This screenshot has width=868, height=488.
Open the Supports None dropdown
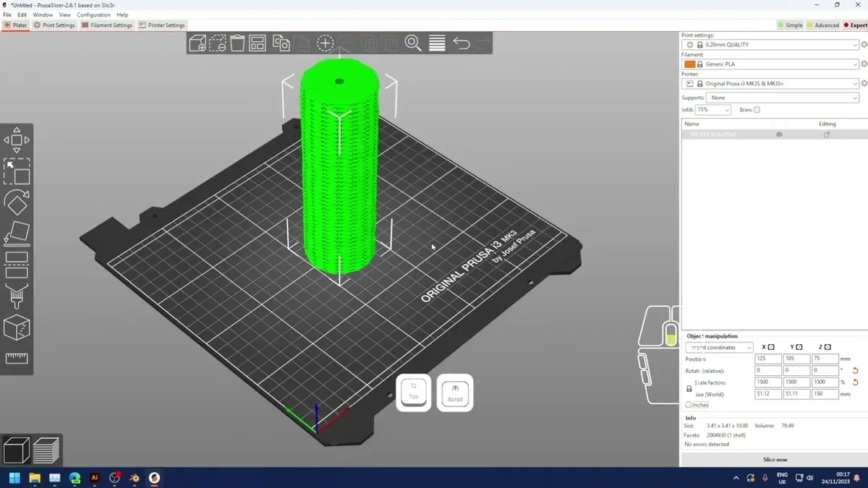tap(783, 98)
